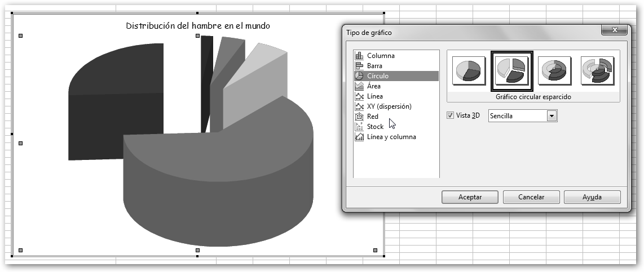Viewport: 644px width, 272px height.
Task: Click the largest front pie slice
Action: (220, 191)
